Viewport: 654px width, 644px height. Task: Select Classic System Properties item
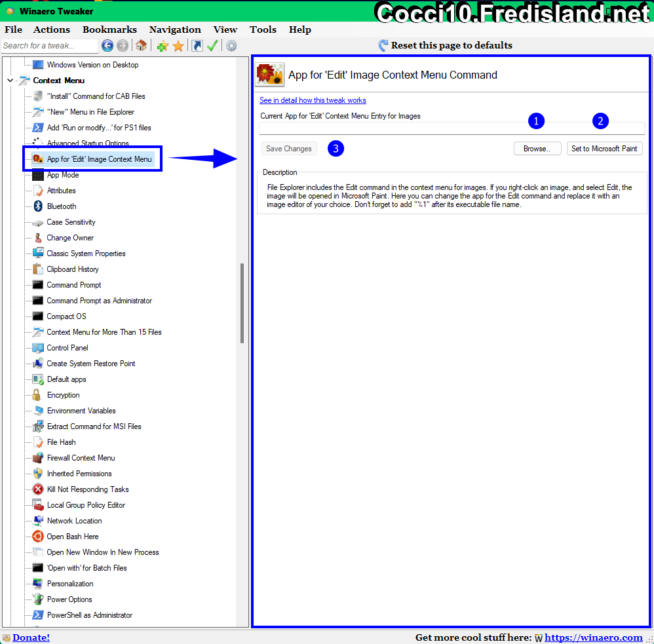pyautogui.click(x=86, y=254)
